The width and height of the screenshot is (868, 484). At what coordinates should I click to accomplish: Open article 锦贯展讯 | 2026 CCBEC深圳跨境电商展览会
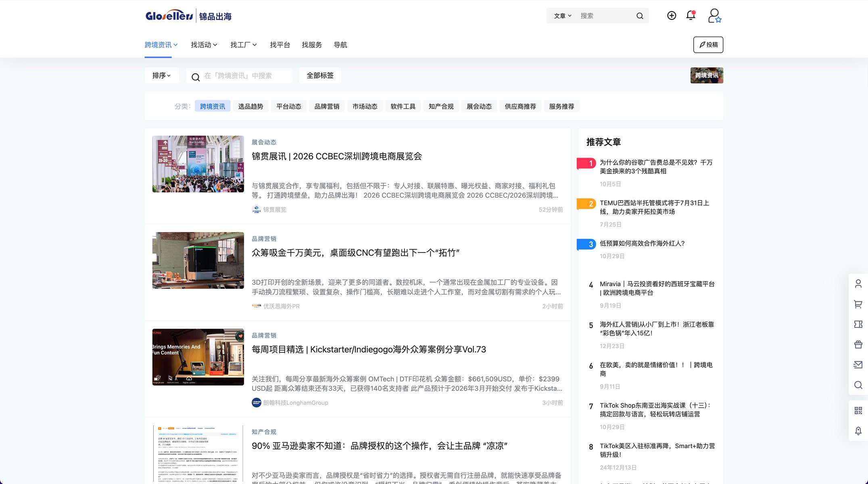click(x=337, y=156)
